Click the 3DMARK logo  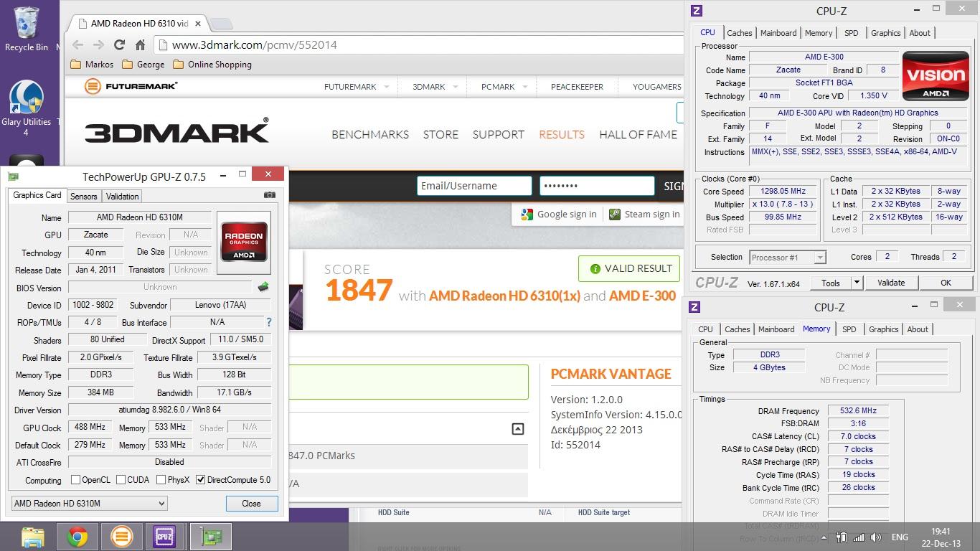tap(176, 131)
